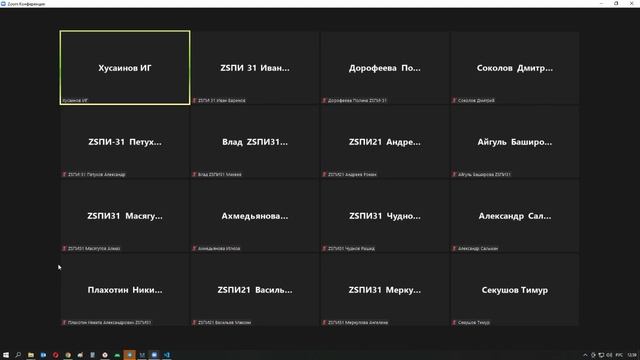Click muted mic icon on Ахмедьянова tile
Screen dimensions: 640x360
(194, 248)
